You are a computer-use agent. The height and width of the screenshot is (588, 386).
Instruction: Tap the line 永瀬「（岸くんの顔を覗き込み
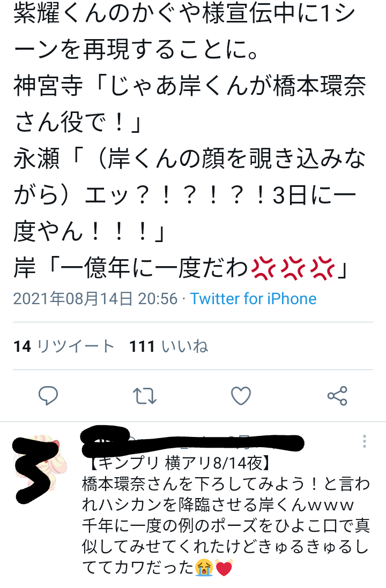190,159
